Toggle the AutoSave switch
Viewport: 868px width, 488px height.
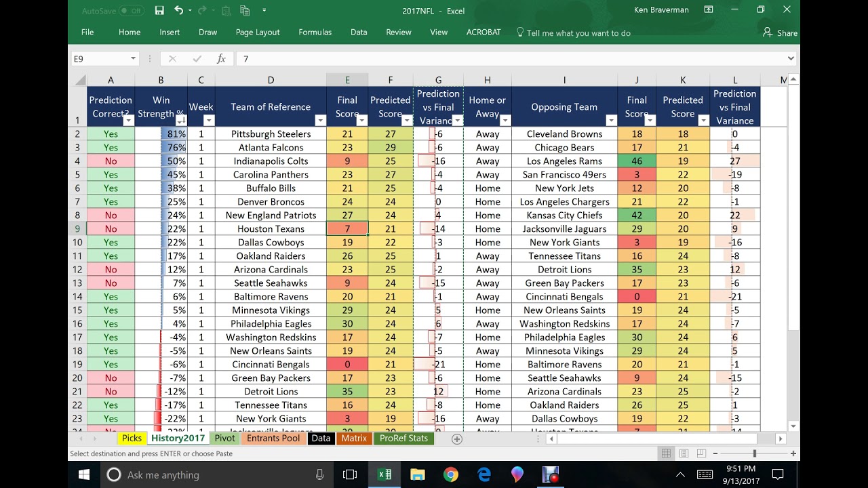(x=131, y=11)
